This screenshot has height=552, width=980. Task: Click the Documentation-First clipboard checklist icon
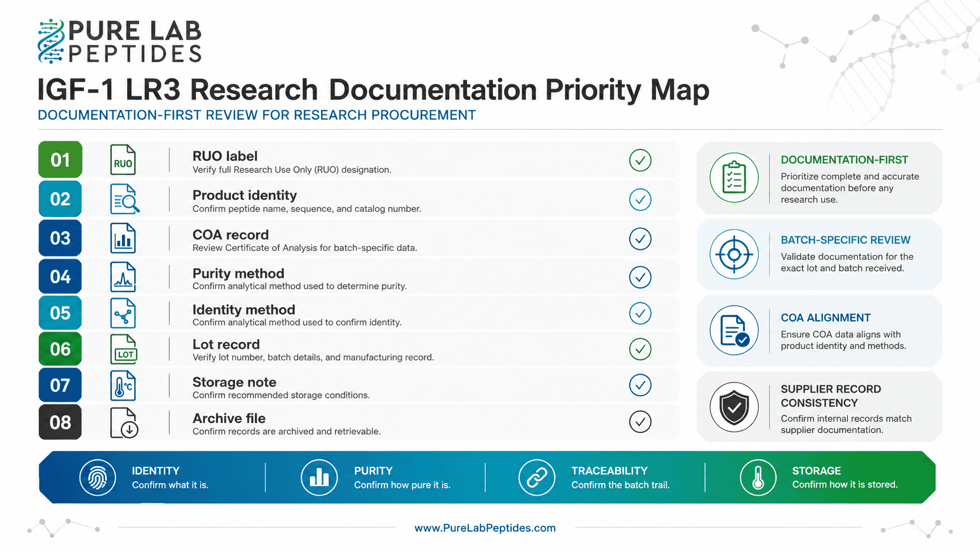click(734, 178)
